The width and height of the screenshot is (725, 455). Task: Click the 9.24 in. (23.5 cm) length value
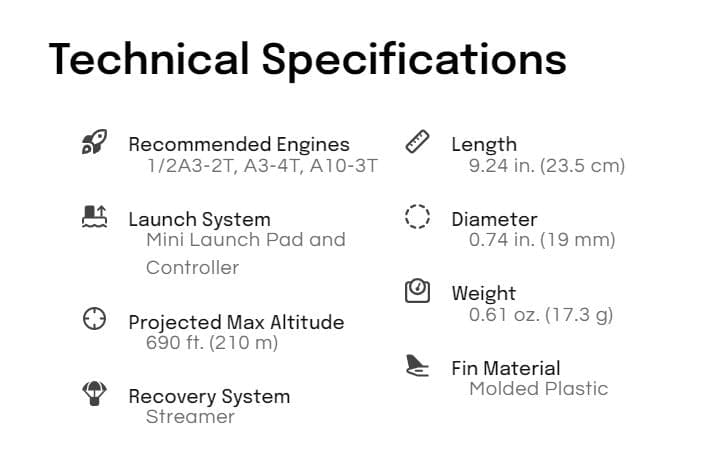[547, 165]
